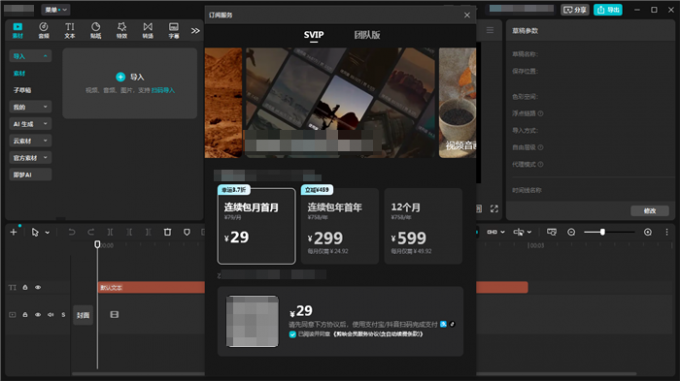Image resolution: width=680 pixels, height=381 pixels.
Task: Toggle visibility eye of the main video track
Action: tap(38, 315)
